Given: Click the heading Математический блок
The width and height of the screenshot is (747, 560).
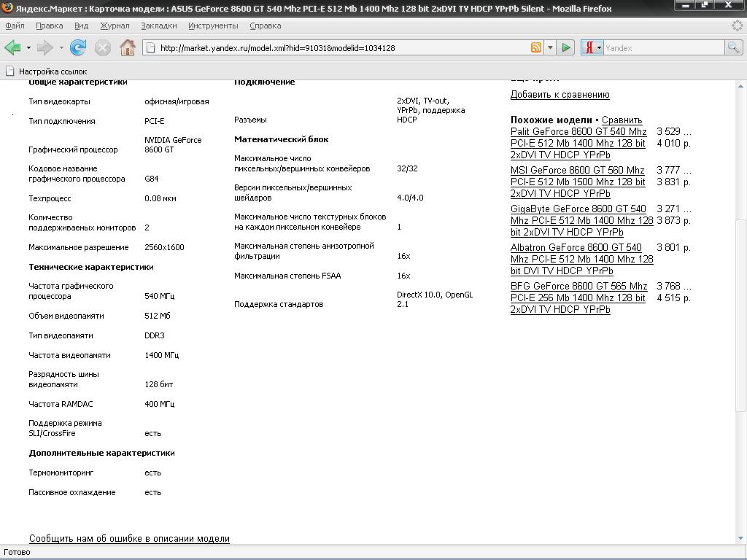Looking at the screenshot, I should [x=281, y=139].
